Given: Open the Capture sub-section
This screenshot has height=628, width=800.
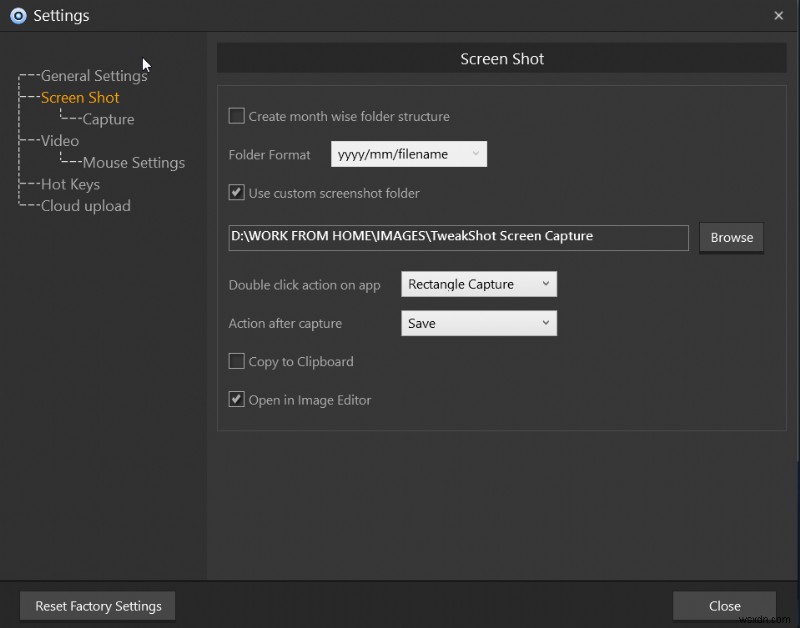Looking at the screenshot, I should point(108,120).
